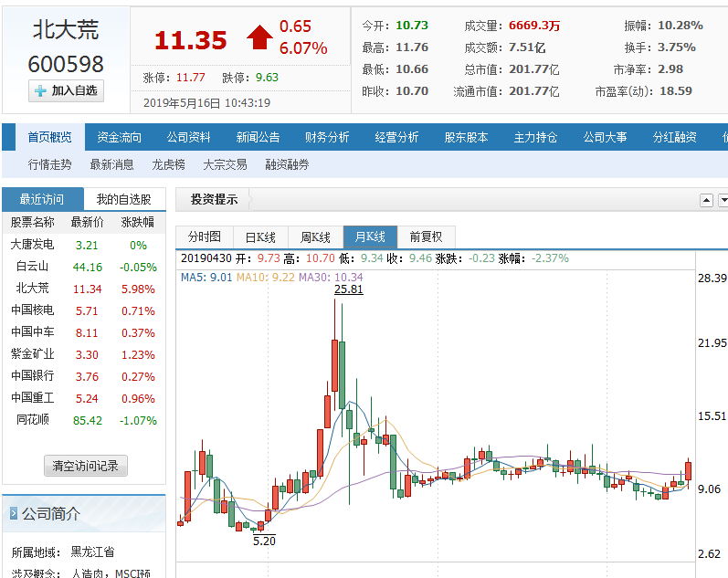Switch chart to 日K线 view
The image size is (728, 578).
(260, 236)
